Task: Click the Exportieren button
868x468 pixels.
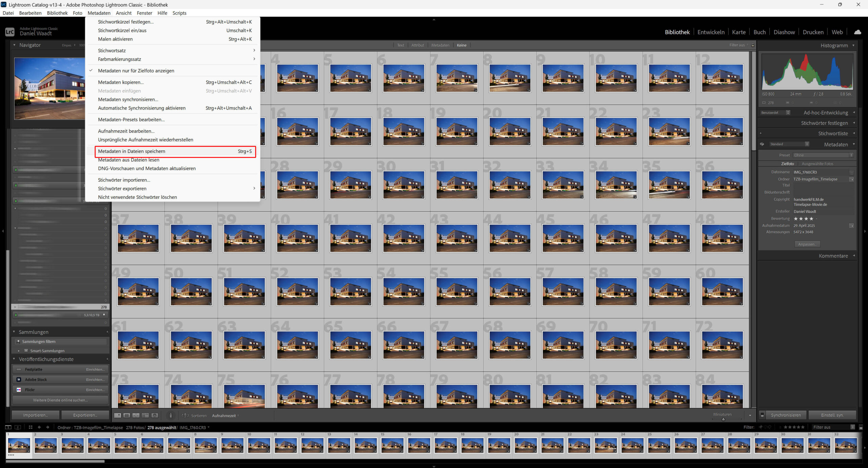Action: pyautogui.click(x=85, y=415)
